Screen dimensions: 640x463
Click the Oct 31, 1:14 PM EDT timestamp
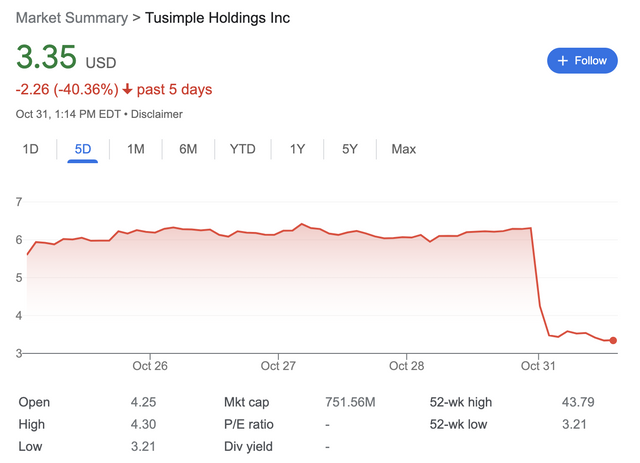68,114
